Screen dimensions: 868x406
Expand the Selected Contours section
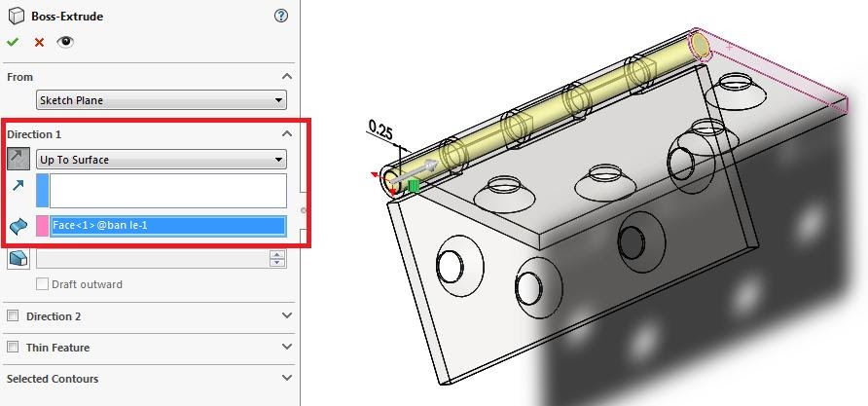(286, 378)
